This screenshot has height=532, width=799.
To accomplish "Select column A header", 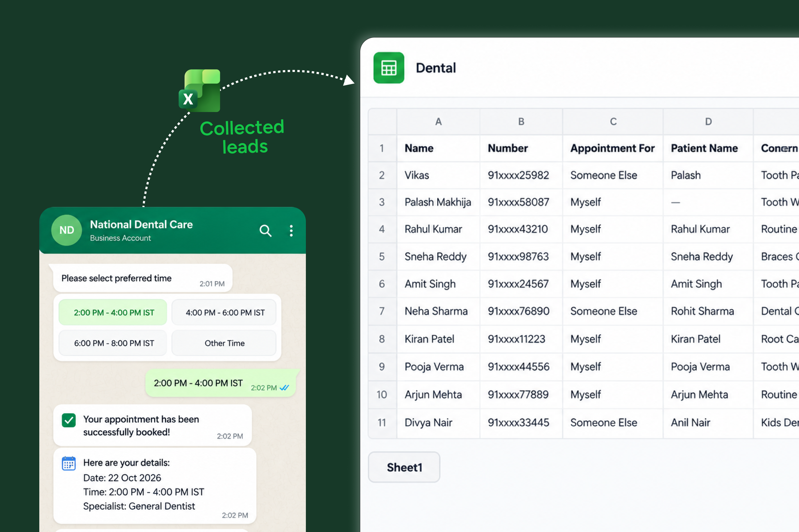I will point(439,121).
